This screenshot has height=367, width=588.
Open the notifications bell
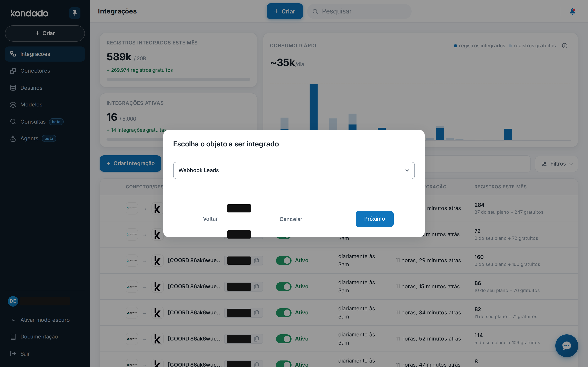coord(572,11)
